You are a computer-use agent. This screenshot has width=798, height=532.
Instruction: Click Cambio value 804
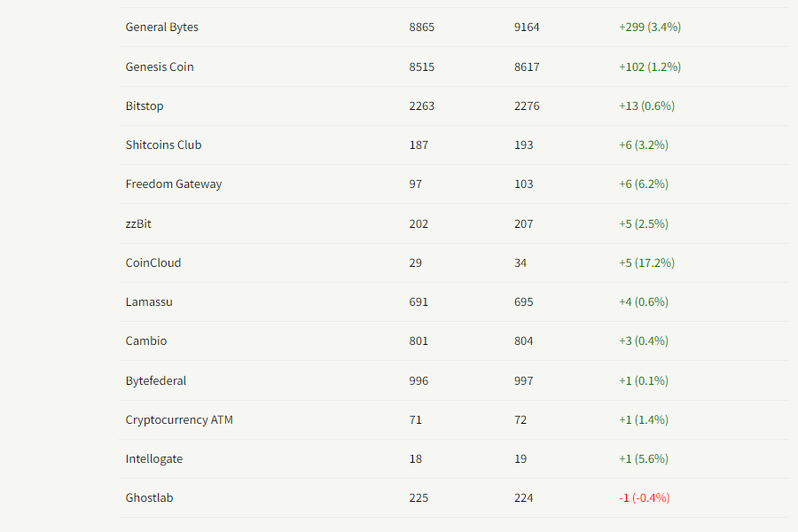point(524,340)
